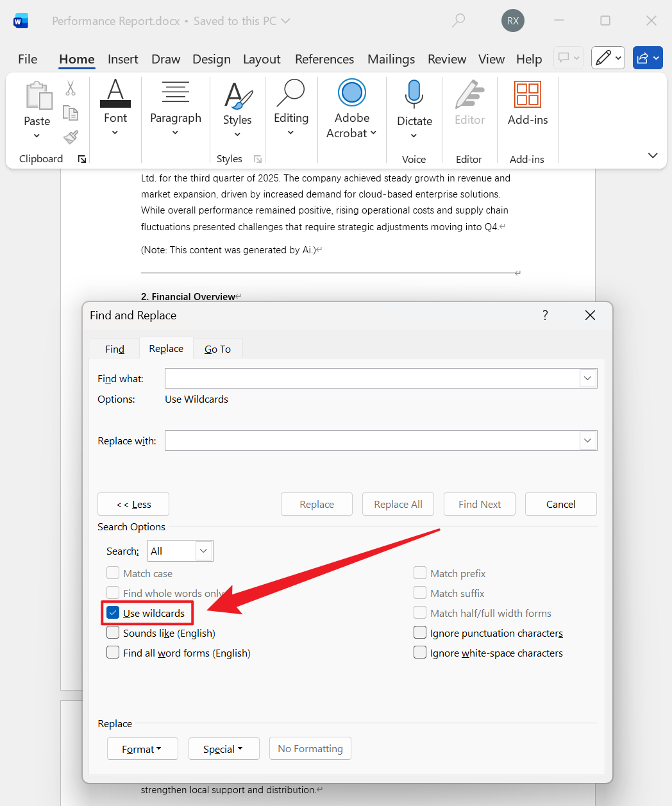Open the Search direction All dropdown

(x=203, y=551)
